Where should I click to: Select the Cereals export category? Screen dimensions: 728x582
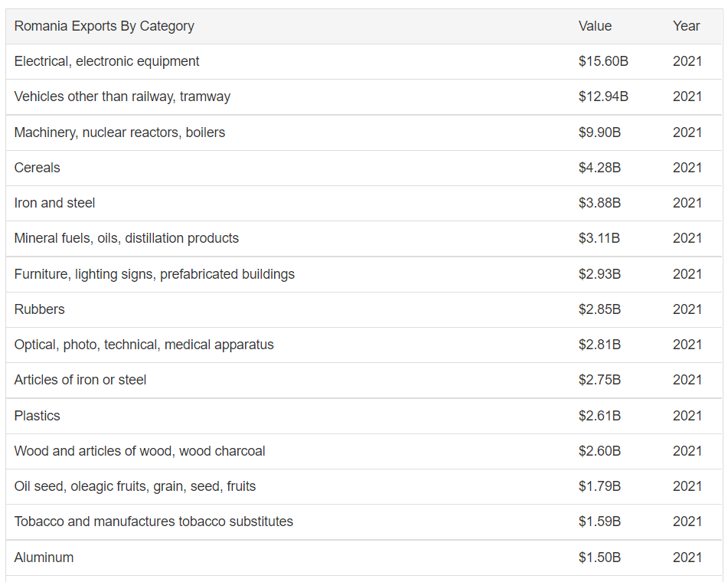pos(37,168)
